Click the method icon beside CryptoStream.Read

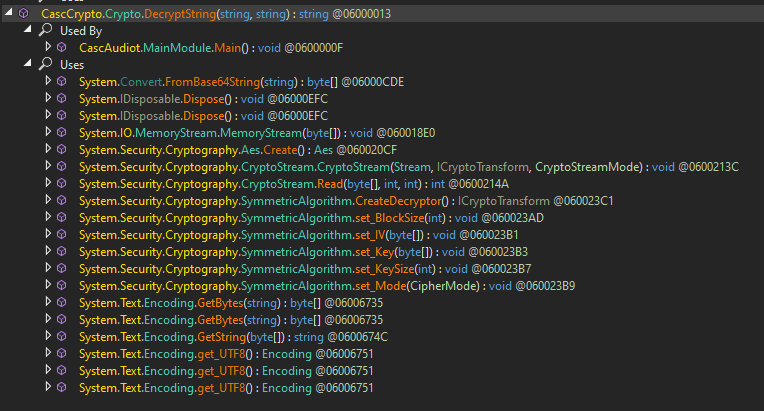(x=62, y=183)
